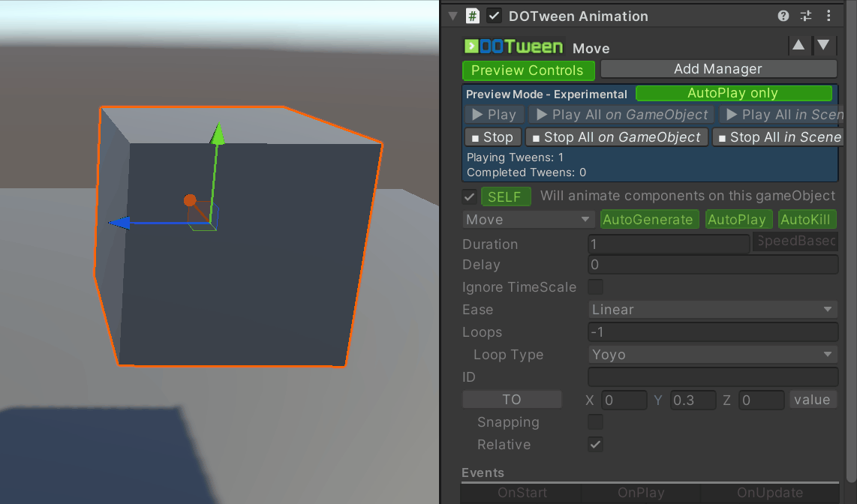Click the Loops input field
The height and width of the screenshot is (504, 857).
713,332
